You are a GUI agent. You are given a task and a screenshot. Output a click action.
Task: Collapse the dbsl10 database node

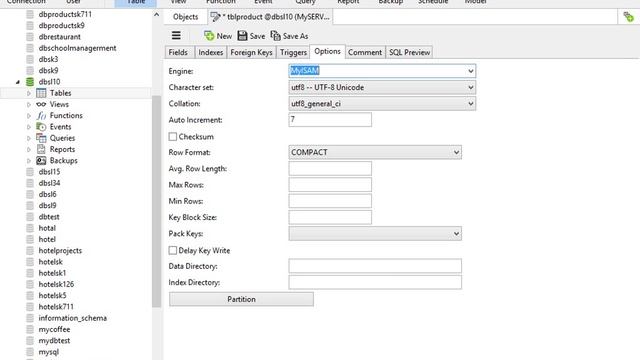18,82
